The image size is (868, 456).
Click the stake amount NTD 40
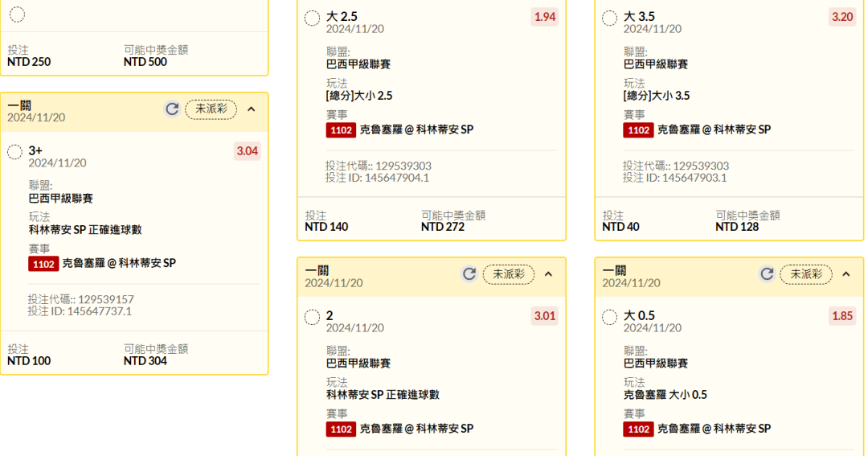coord(620,227)
